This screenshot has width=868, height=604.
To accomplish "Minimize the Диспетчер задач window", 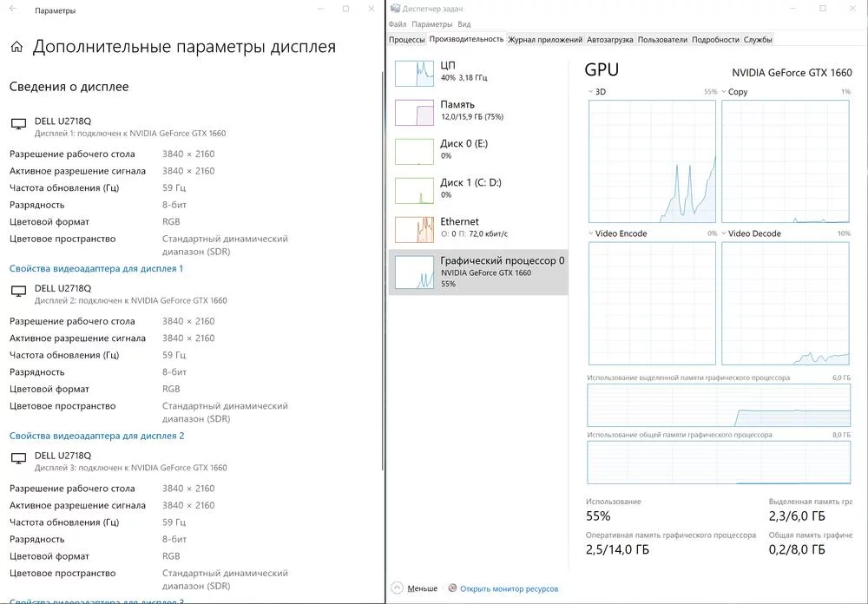I will coord(794,9).
